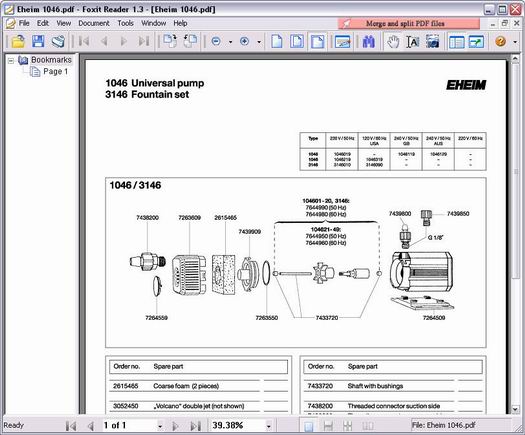The height and width of the screenshot is (435, 525).
Task: Click the Save floppy disk icon
Action: [38, 42]
